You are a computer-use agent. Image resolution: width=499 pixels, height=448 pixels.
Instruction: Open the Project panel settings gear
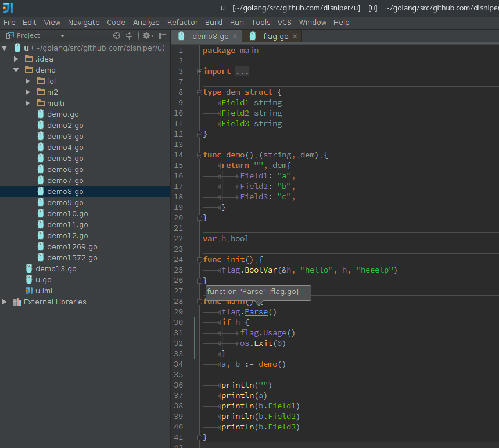click(x=145, y=35)
